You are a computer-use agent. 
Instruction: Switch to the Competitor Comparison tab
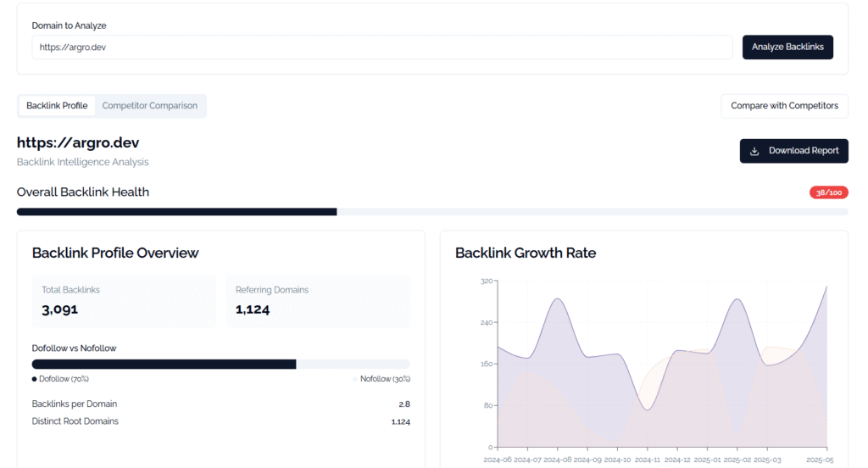(149, 106)
